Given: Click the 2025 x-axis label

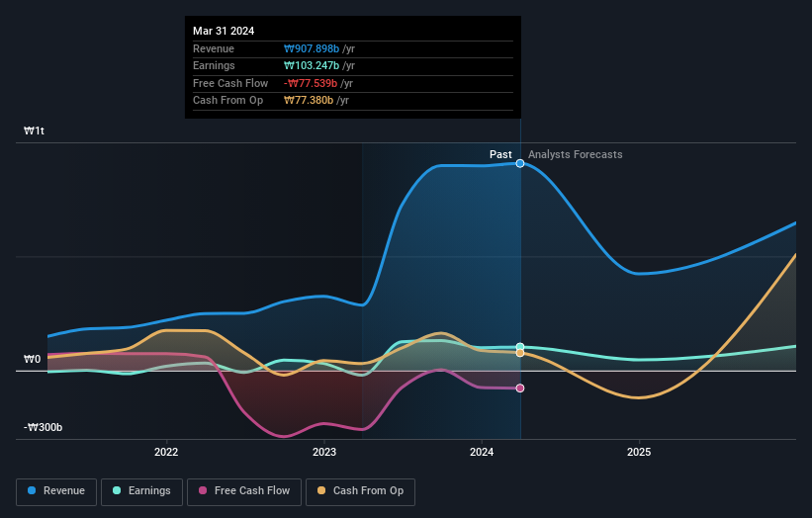Looking at the screenshot, I should 639,452.
